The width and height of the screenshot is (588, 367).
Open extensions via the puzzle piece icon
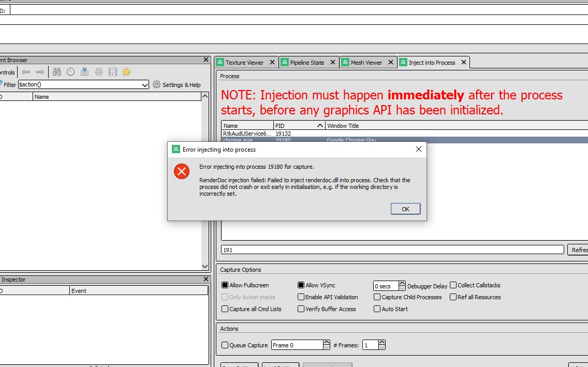pyautogui.click(x=127, y=72)
